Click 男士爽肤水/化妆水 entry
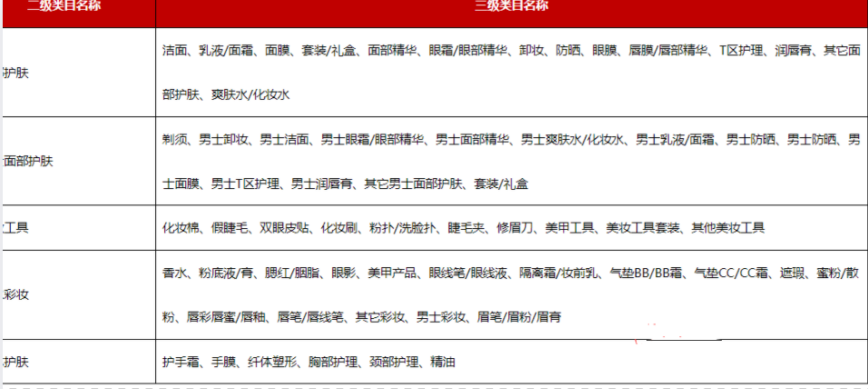 point(572,139)
